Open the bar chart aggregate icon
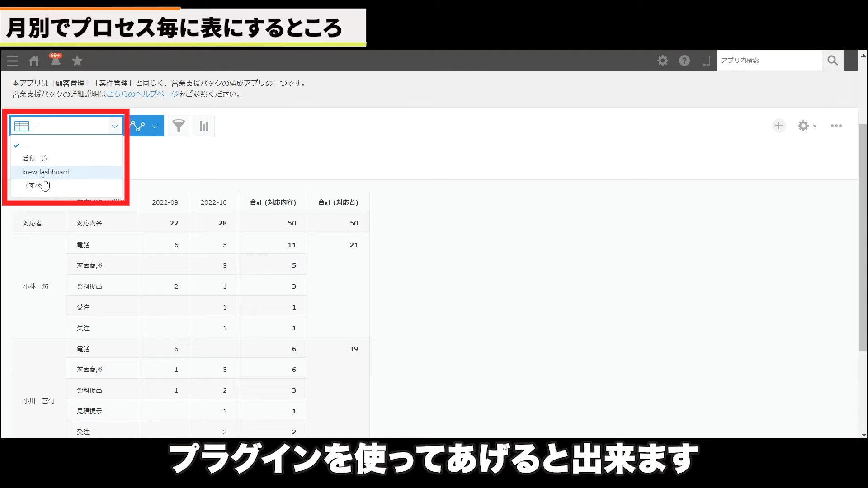This screenshot has height=488, width=868. pos(204,126)
